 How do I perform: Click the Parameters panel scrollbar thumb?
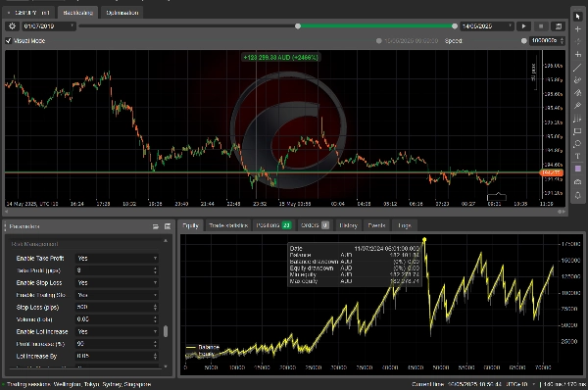click(x=166, y=331)
